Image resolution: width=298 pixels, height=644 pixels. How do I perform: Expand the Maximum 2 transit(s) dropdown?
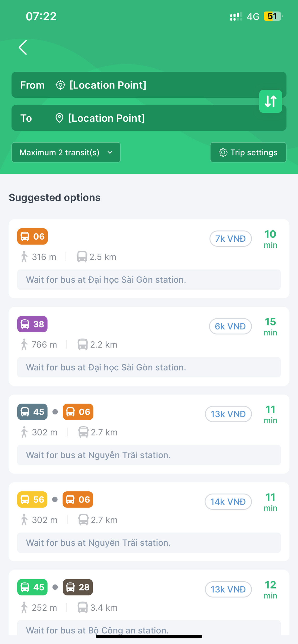pyautogui.click(x=66, y=152)
